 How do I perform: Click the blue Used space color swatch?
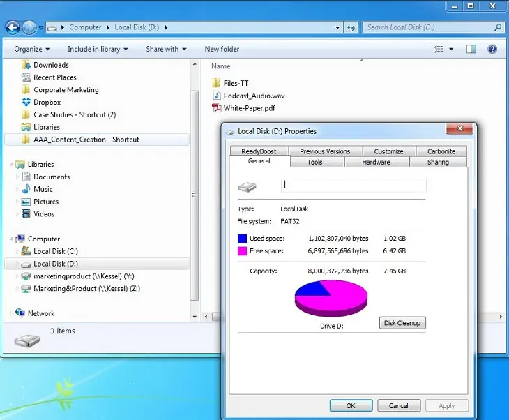tap(243, 239)
